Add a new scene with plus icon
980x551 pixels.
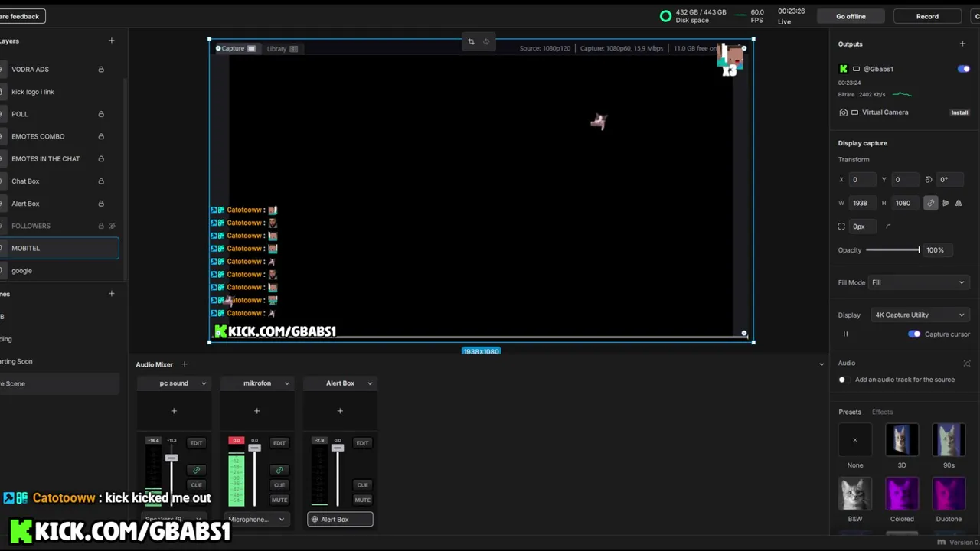[x=112, y=294]
